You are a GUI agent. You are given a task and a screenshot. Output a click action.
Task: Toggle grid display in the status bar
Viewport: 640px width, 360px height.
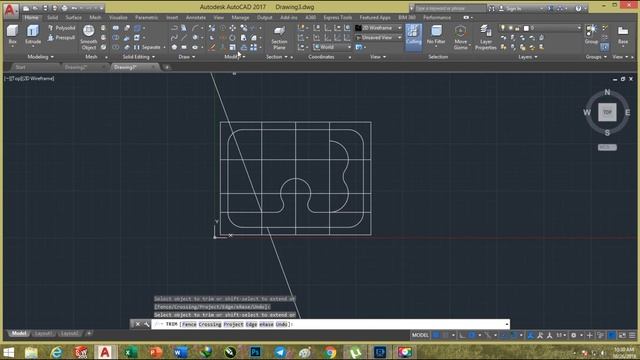[436, 335]
